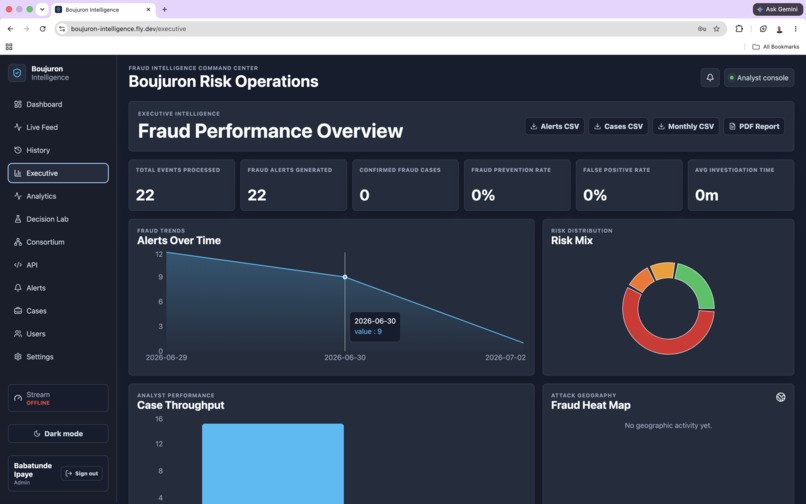The height and width of the screenshot is (504, 806).
Task: Expand the tab search dropdown arrow
Action: tap(42, 9)
